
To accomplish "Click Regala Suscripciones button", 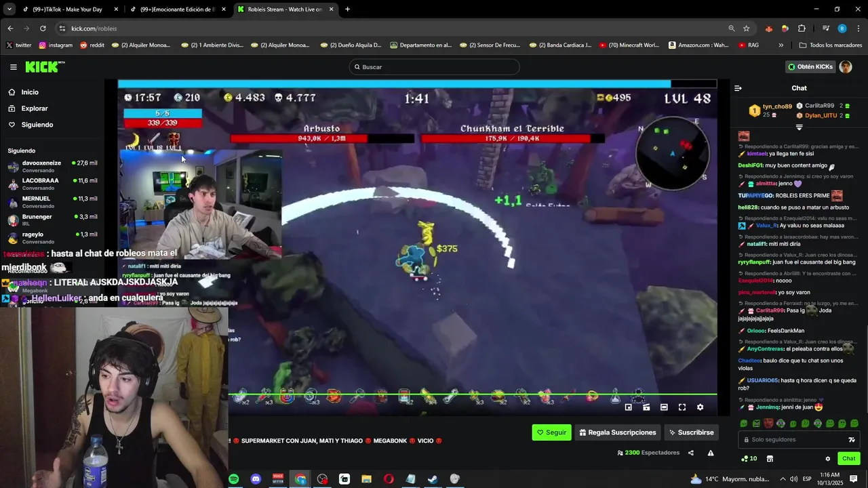I will pos(618,432).
